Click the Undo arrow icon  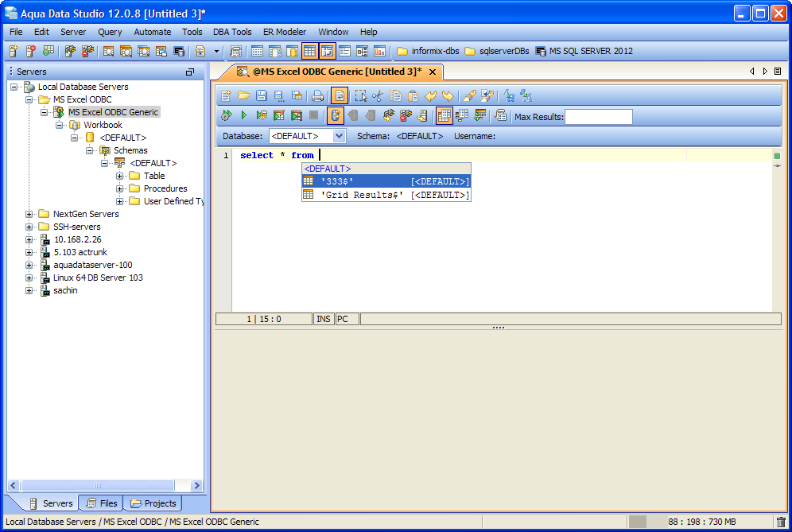[430, 95]
